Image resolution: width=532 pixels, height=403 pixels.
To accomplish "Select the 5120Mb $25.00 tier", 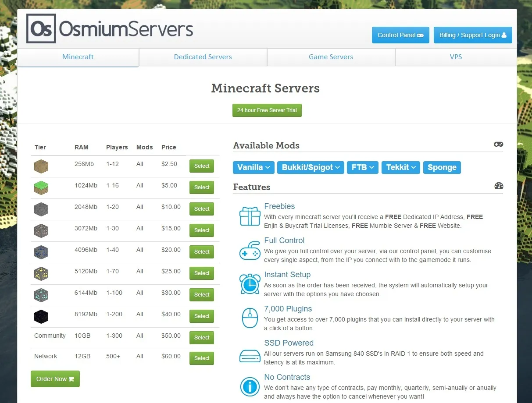I will 202,273.
